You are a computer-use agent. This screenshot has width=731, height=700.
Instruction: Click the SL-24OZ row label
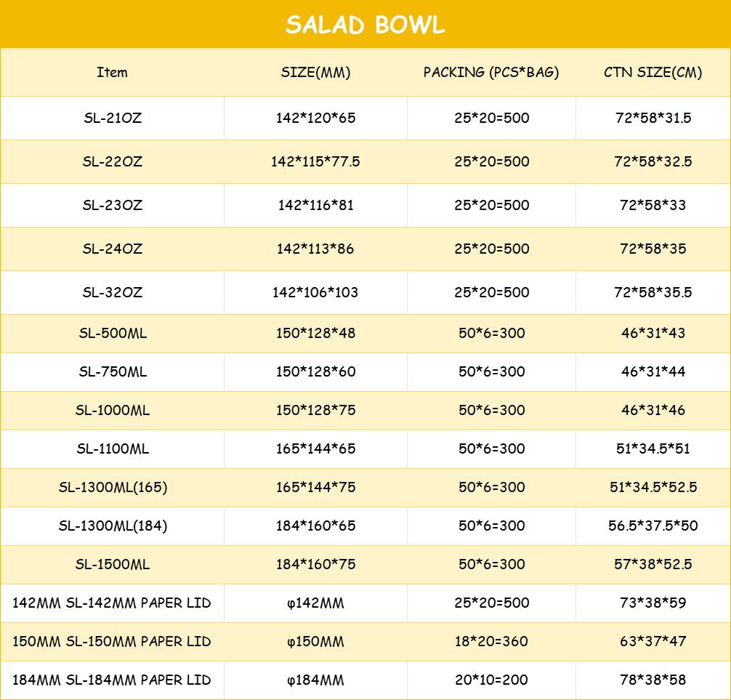[113, 249]
